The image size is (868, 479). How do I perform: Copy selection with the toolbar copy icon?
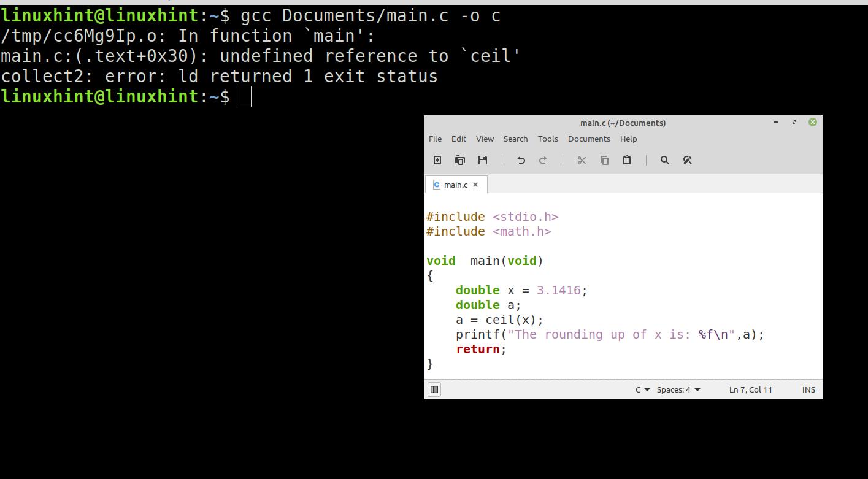tap(604, 160)
